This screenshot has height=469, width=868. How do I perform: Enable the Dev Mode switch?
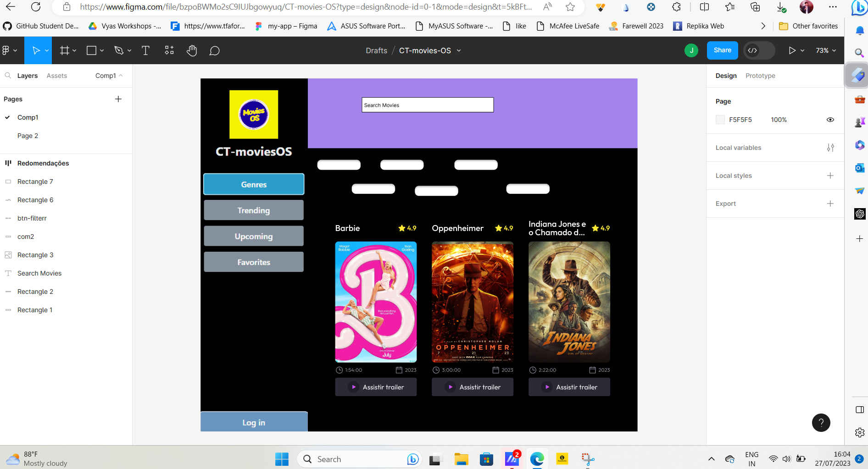coord(759,50)
